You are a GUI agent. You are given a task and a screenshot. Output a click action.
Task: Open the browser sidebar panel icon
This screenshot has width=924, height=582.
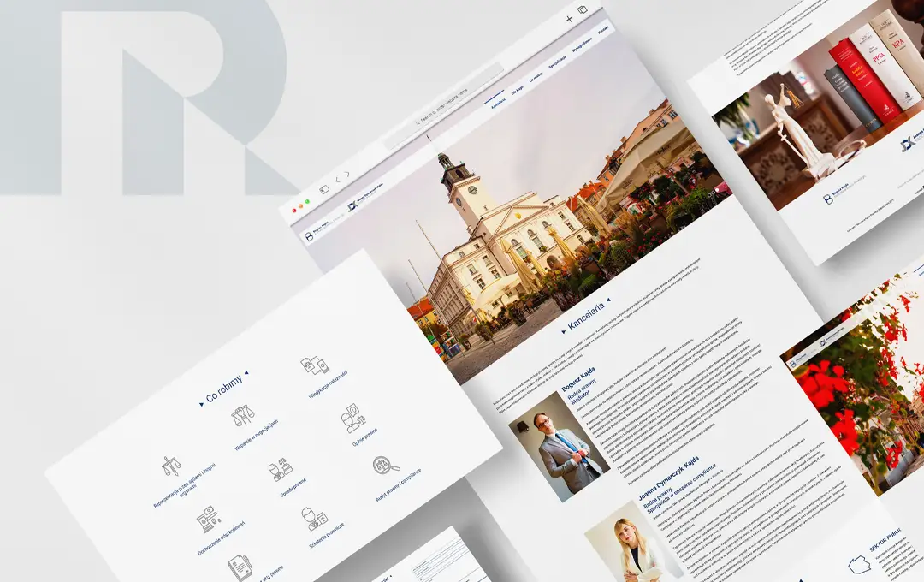click(324, 189)
